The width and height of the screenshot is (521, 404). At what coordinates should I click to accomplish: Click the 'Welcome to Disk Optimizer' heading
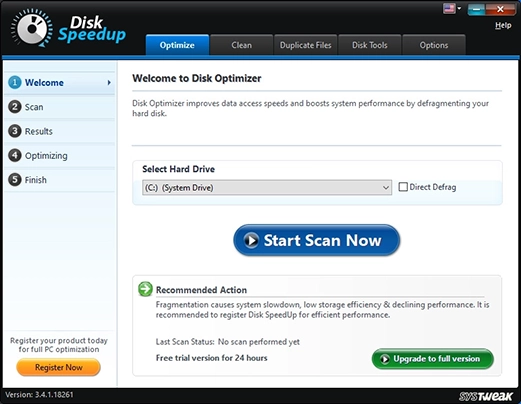pos(197,78)
